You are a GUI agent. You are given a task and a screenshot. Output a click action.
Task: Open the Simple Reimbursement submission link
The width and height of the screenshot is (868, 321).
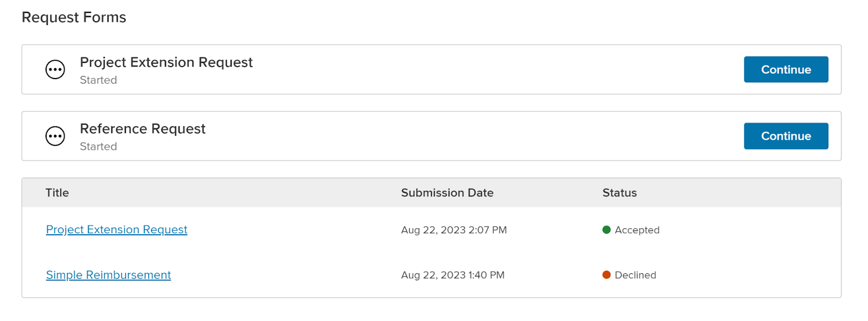click(x=108, y=275)
